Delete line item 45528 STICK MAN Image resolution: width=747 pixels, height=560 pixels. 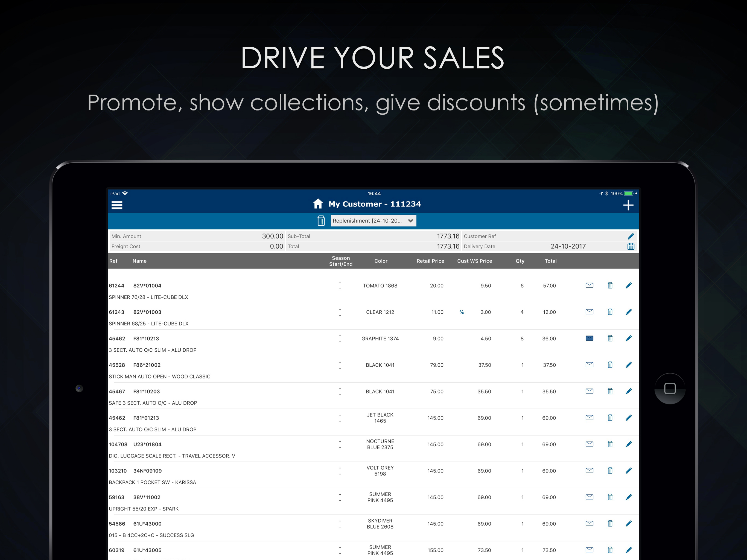610,364
